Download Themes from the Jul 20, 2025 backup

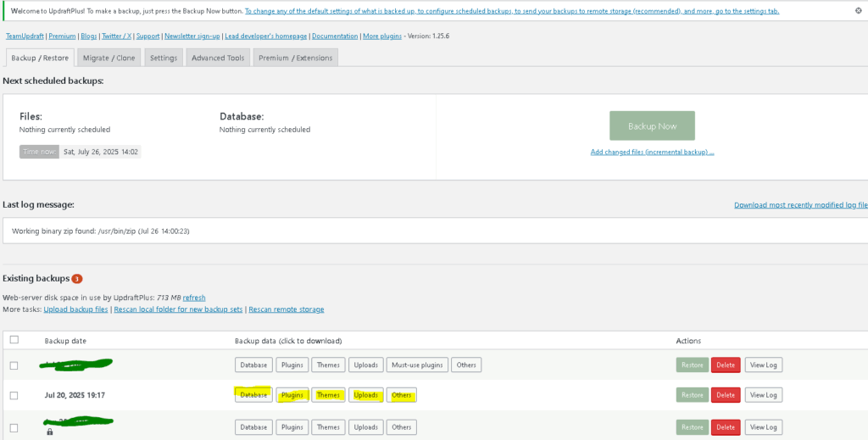point(328,395)
